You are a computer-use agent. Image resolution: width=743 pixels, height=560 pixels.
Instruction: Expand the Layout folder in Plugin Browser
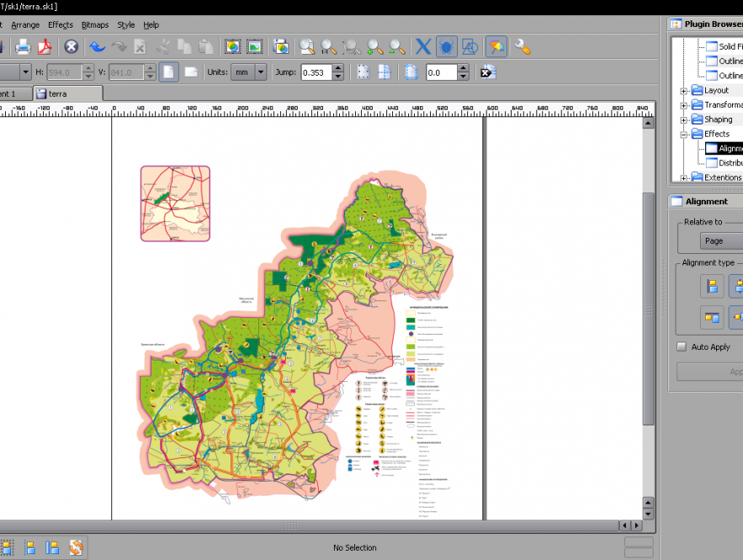(683, 91)
